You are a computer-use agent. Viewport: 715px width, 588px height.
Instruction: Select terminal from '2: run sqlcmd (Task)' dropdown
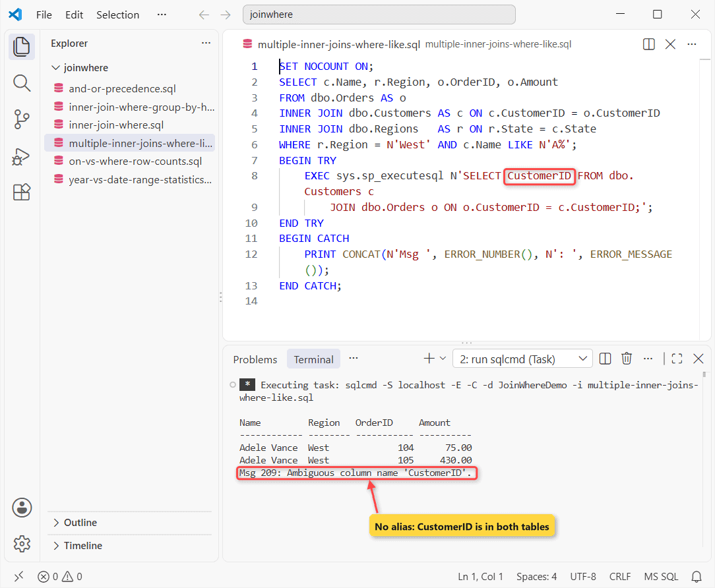(x=522, y=359)
